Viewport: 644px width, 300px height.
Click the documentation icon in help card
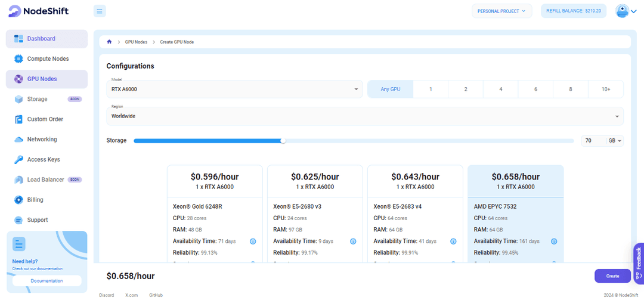tap(19, 244)
